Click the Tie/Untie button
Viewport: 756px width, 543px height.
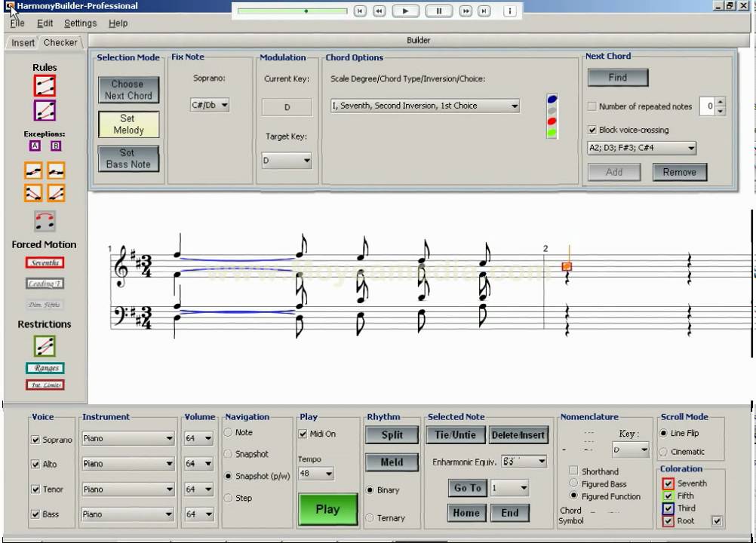pos(455,435)
